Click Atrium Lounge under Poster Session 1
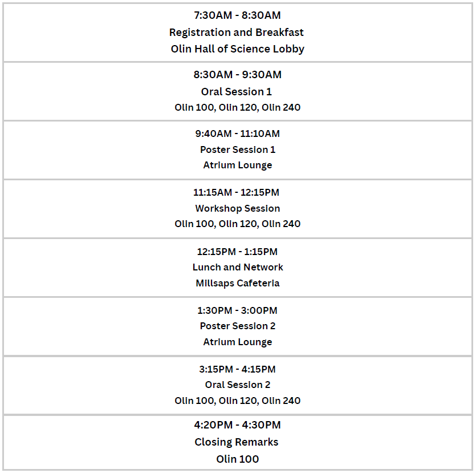 coord(237,165)
